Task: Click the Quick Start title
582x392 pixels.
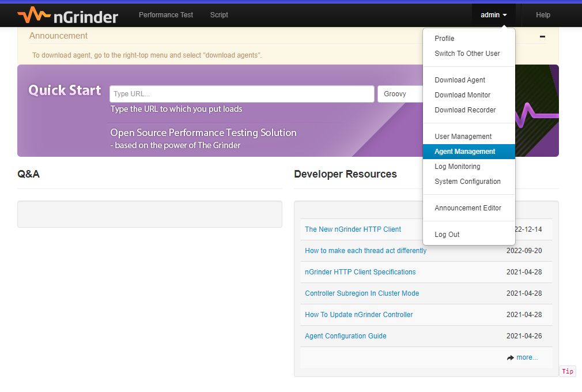Action: (x=65, y=90)
